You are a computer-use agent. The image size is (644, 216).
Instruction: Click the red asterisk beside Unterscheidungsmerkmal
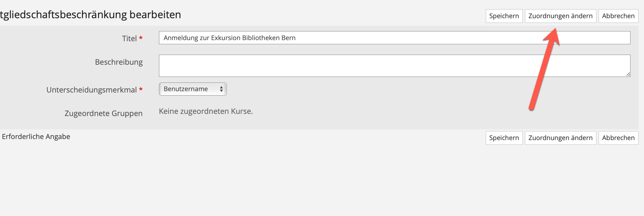point(141,89)
